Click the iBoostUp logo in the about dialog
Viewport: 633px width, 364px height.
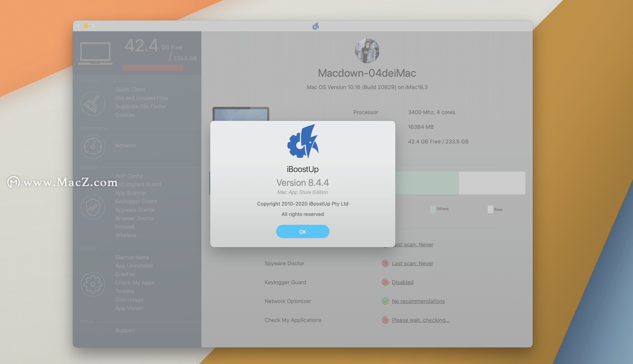click(x=303, y=141)
